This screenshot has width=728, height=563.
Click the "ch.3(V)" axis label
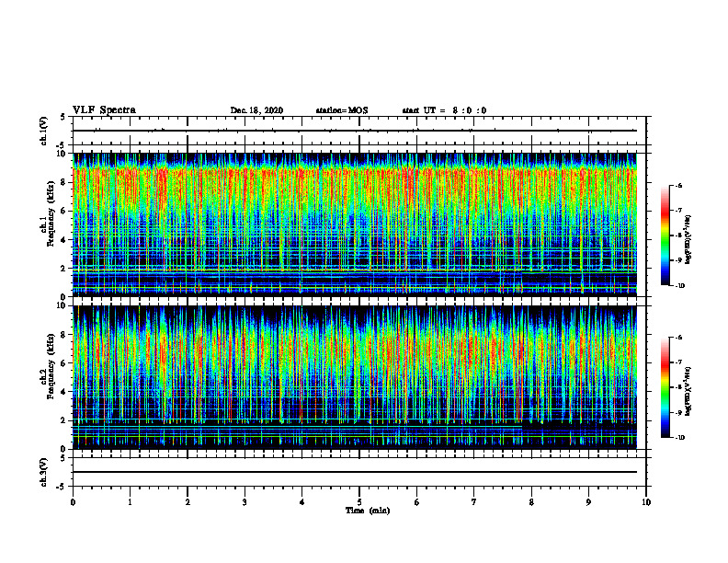(43, 472)
